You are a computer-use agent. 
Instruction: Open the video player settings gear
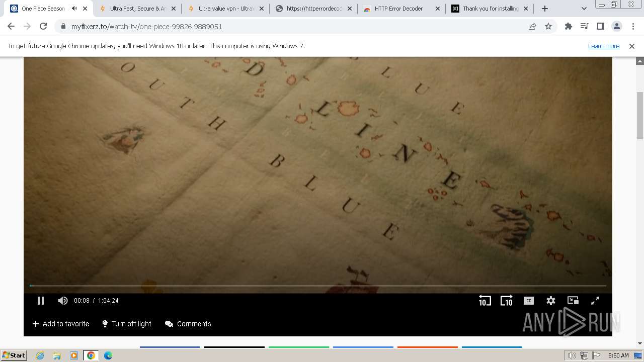551,301
